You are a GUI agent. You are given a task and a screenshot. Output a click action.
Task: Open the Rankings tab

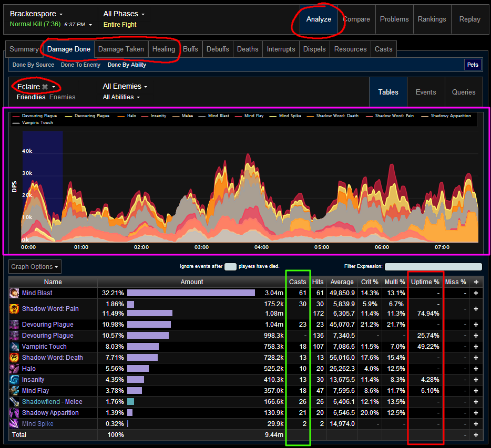click(432, 19)
